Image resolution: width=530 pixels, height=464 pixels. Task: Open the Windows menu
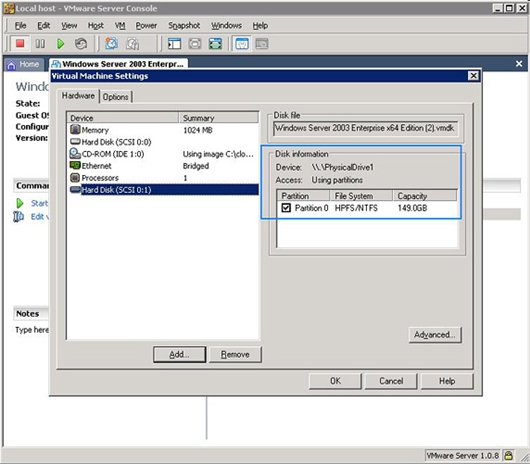pyautogui.click(x=226, y=26)
